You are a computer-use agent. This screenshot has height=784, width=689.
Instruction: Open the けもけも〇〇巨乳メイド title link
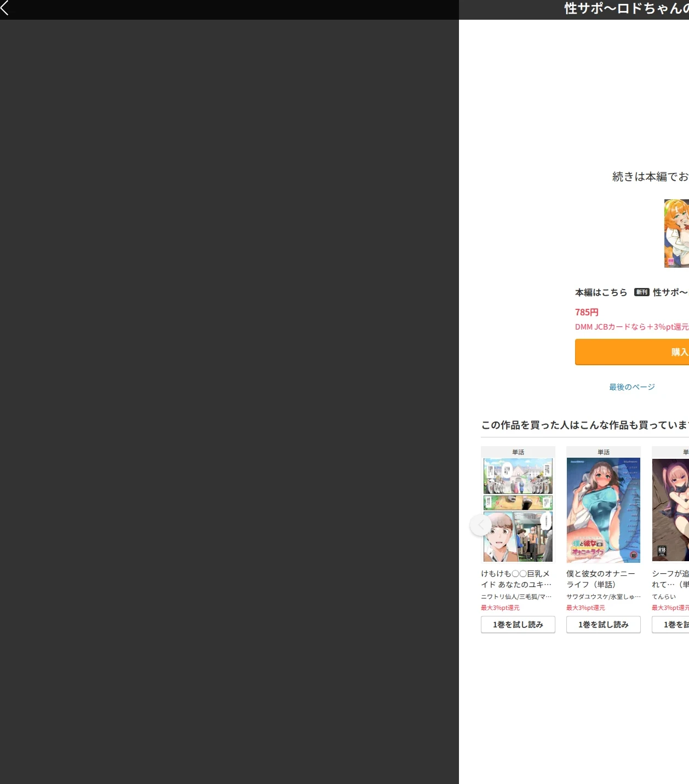tap(516, 579)
